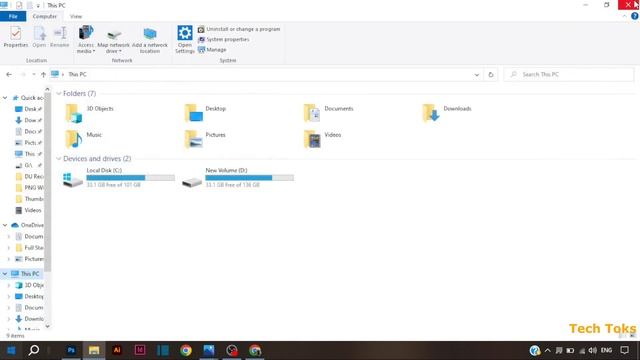
Task: Select Local Disk (C:) drive
Action: click(118, 178)
